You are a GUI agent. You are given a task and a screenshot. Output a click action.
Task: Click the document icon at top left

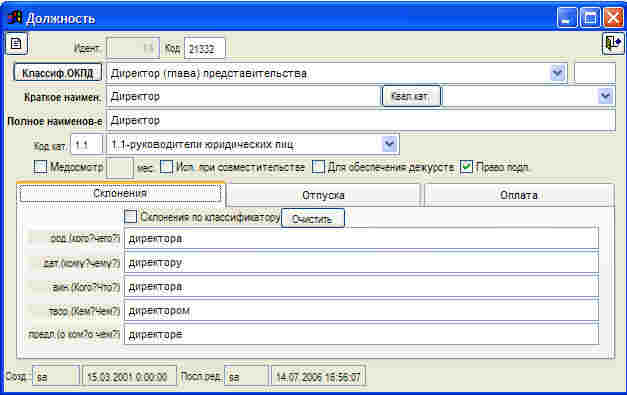[16, 43]
